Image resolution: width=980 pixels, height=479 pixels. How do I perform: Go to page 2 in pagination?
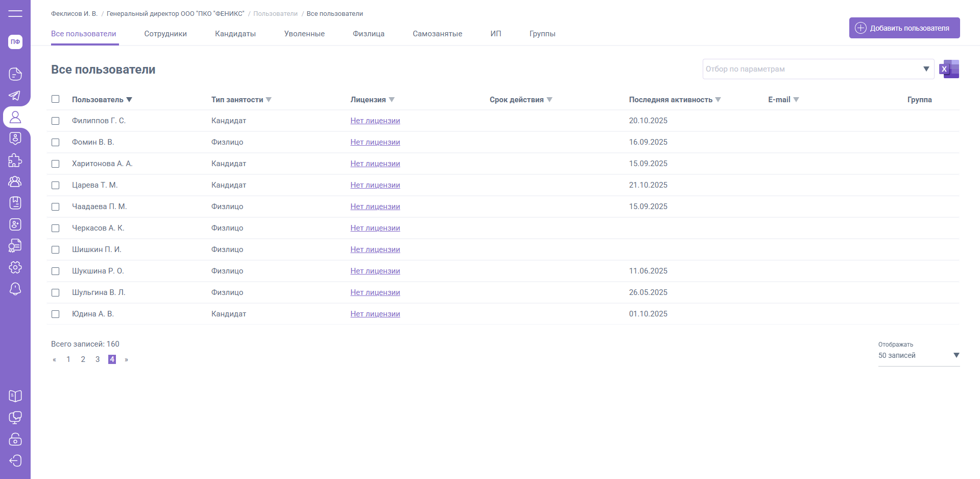coord(83,359)
